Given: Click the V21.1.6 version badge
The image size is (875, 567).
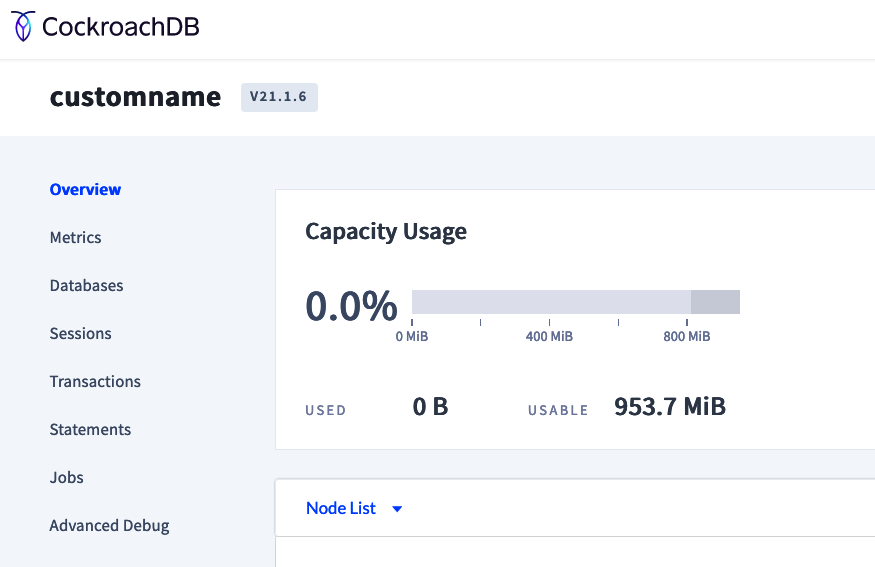Looking at the screenshot, I should point(279,97).
